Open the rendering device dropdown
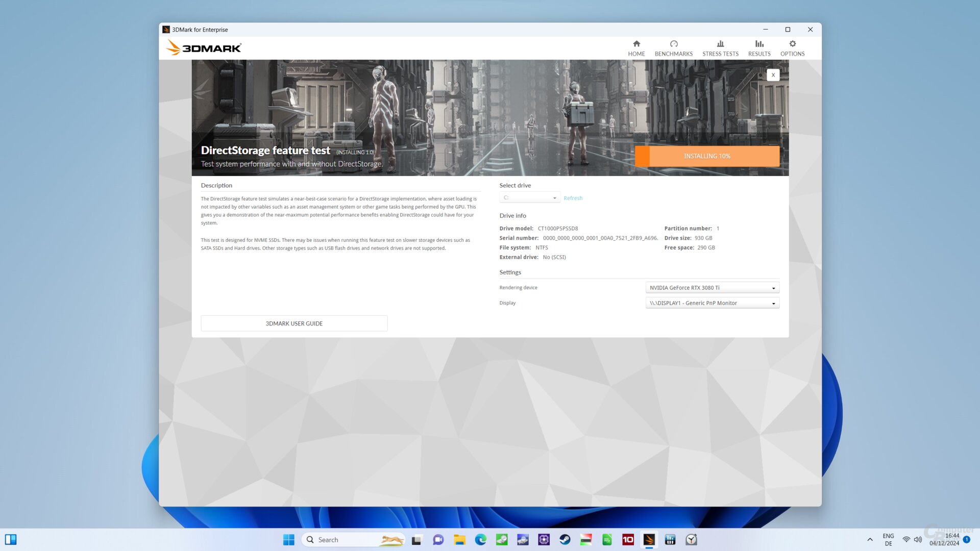Screen dimensions: 980x551 [x=712, y=287]
